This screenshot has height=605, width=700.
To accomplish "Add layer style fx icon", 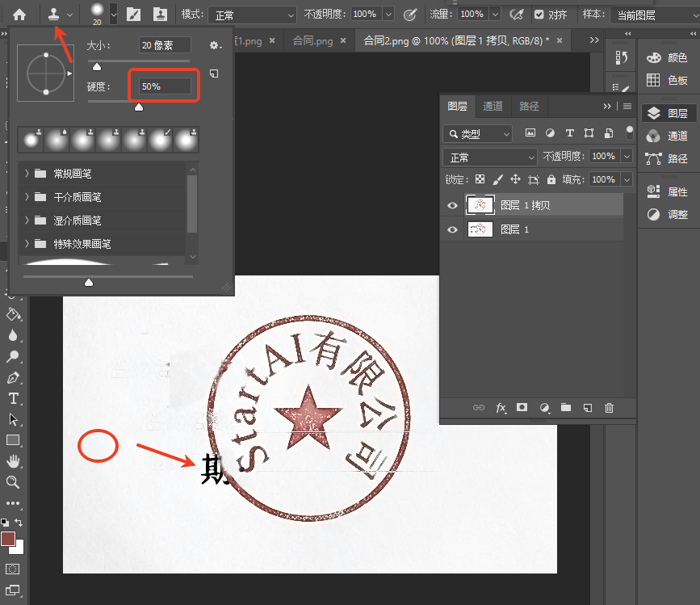I will tap(501, 408).
